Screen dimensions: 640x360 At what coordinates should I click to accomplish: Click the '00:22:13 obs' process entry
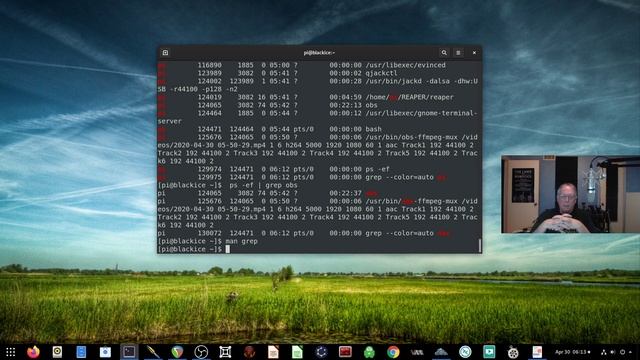pos(353,105)
